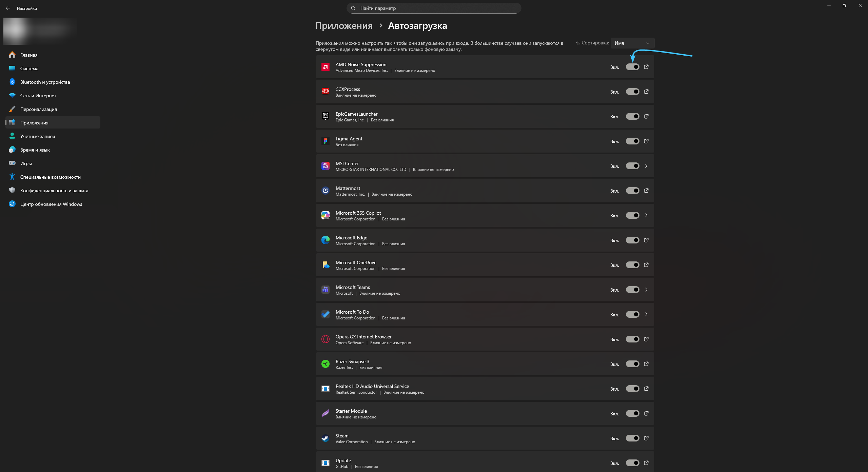Screen dimensions: 868x472
Task: Expand Microsoft Teams entry chevron
Action: pyautogui.click(x=646, y=290)
